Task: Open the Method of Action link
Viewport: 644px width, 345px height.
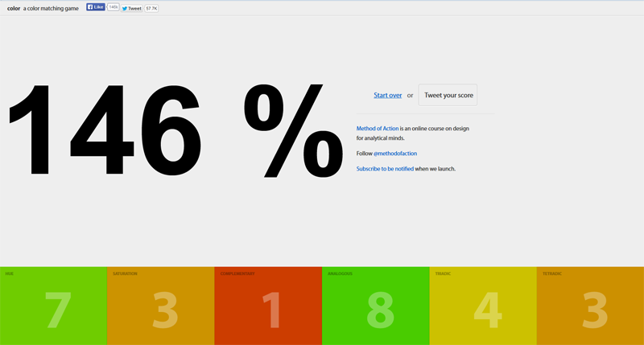Action: (x=378, y=129)
